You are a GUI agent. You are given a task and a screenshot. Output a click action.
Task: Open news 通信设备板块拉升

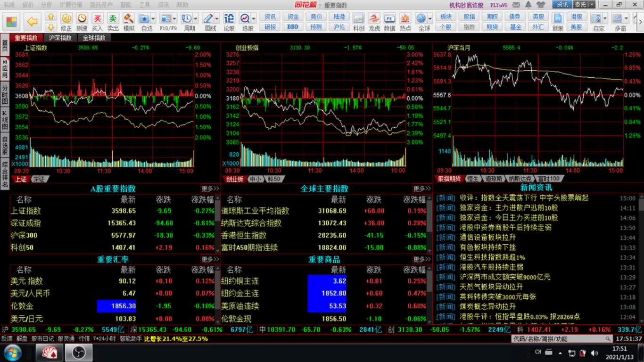coord(487,237)
